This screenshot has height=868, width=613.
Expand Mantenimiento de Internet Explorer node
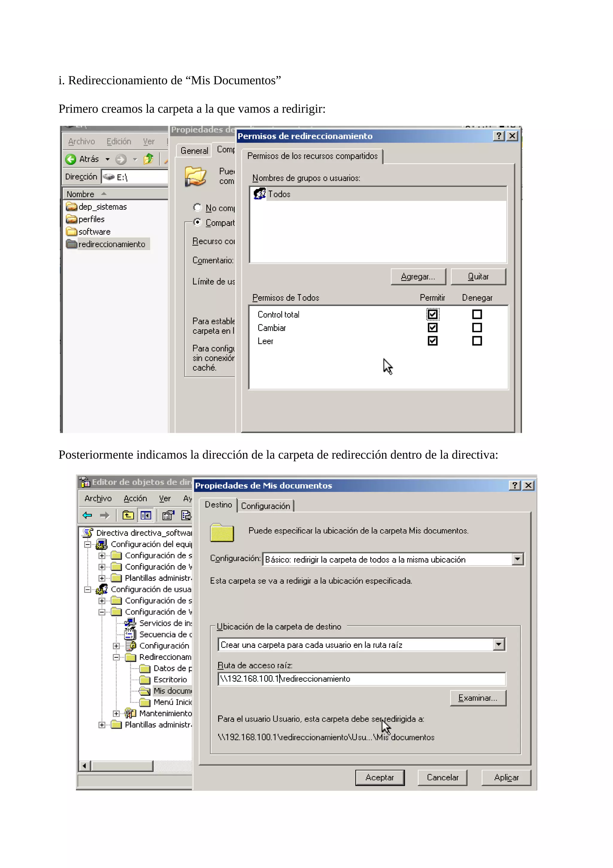point(116,714)
